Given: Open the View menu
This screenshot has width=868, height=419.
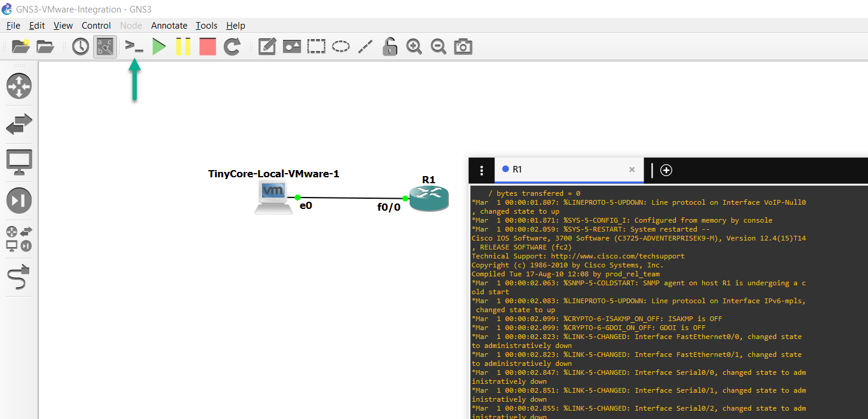Looking at the screenshot, I should 63,25.
